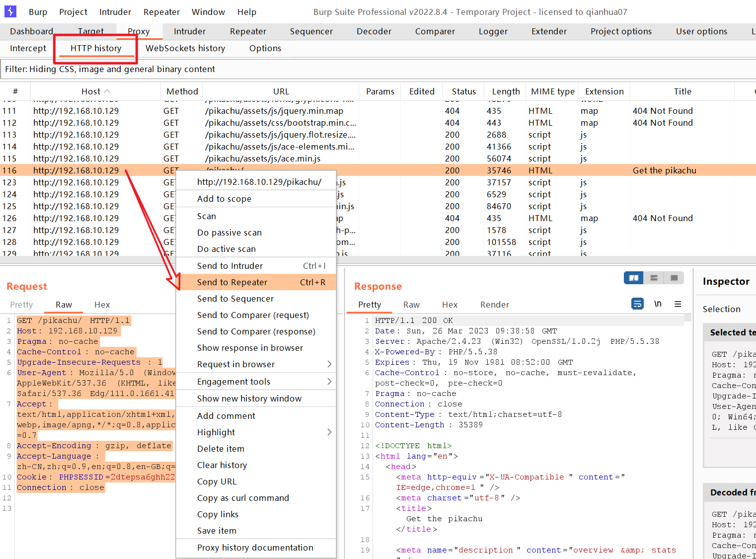Toggle show non-printable characters \n button
This screenshot has width=756, height=559.
(658, 304)
